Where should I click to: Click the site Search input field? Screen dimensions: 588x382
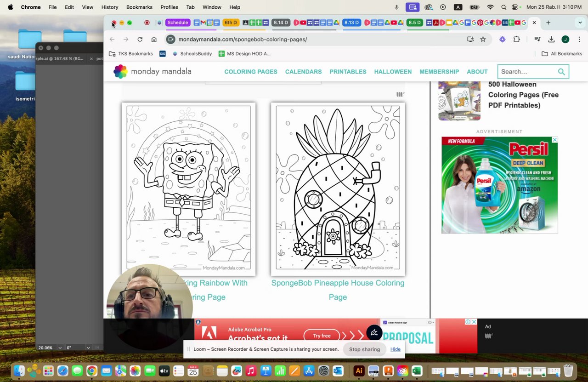(527, 72)
